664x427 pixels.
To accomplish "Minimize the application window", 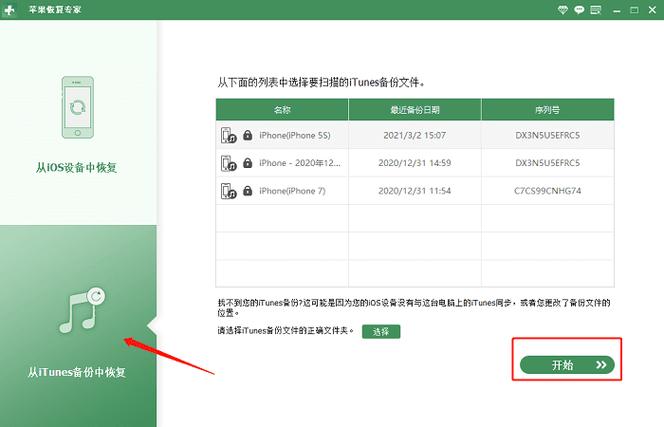I will (x=617, y=10).
